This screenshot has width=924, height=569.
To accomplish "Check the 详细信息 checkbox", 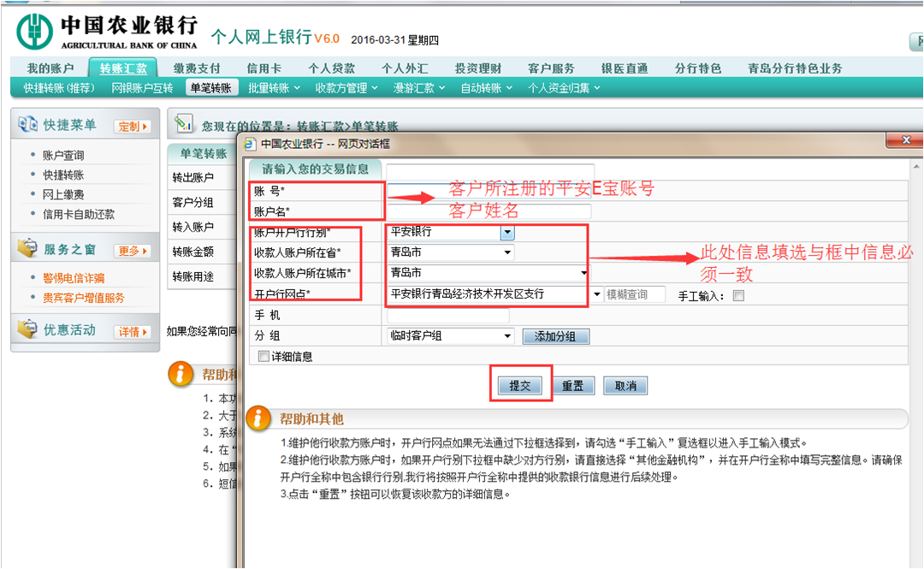I will point(264,356).
